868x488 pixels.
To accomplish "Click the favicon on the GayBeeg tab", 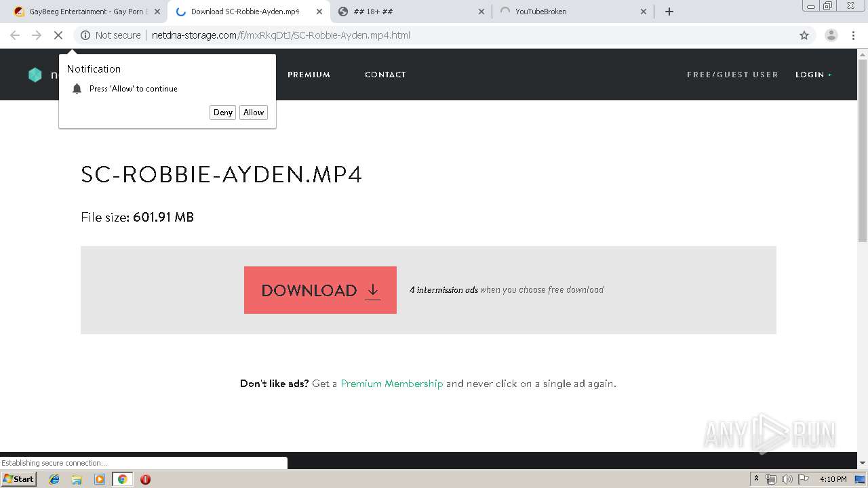I will coord(19,12).
